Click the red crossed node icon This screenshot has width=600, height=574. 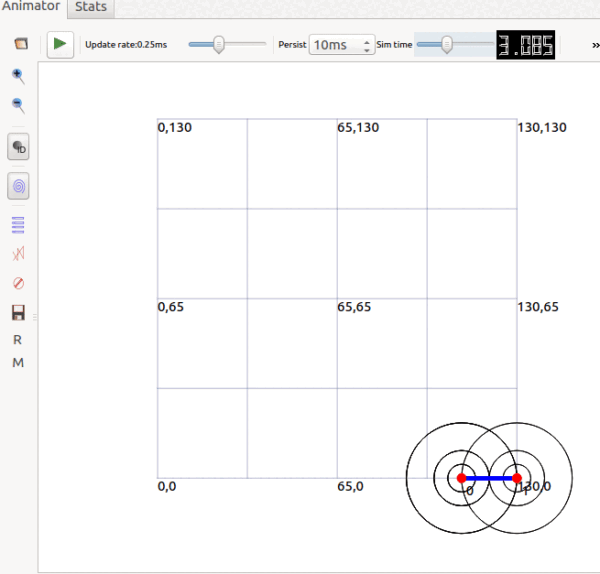tap(18, 254)
